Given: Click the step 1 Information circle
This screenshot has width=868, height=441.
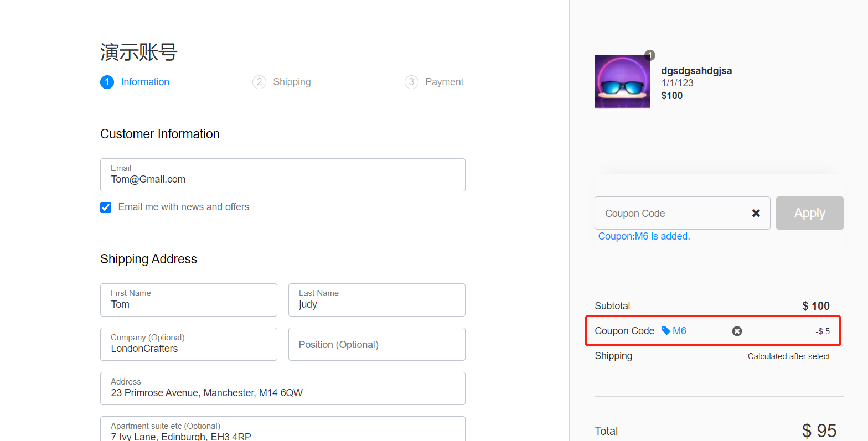Looking at the screenshot, I should (107, 82).
